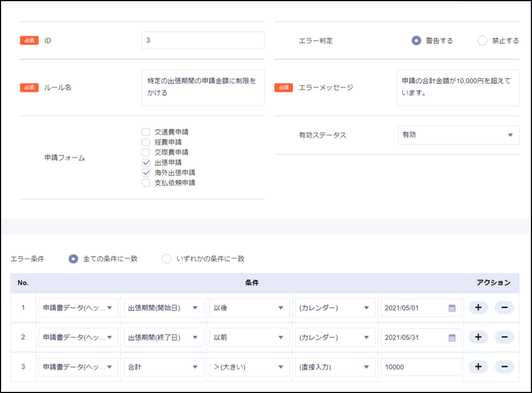
Task: Focus the エラーメッセージ text area
Action: point(457,87)
